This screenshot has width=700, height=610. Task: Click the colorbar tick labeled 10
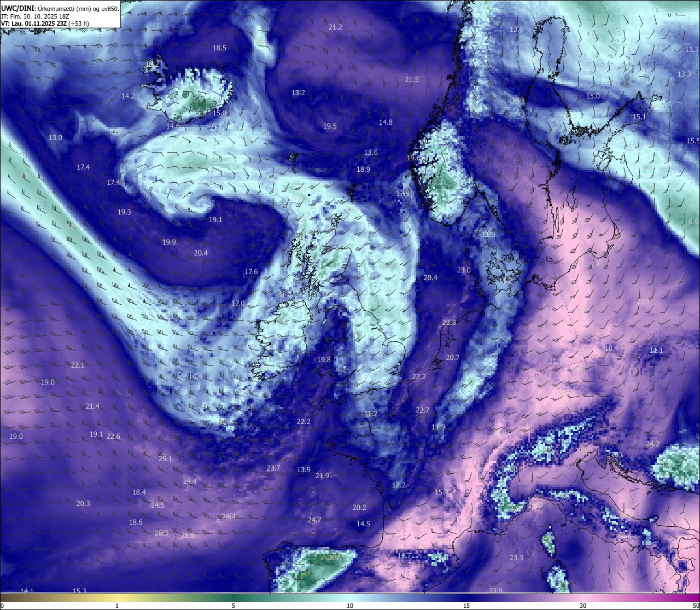pos(350,606)
